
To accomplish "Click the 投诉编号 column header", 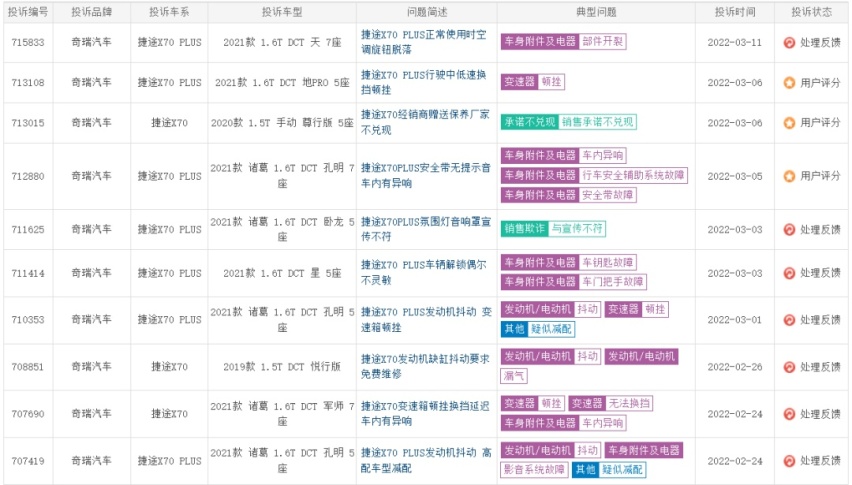I will [x=28, y=12].
